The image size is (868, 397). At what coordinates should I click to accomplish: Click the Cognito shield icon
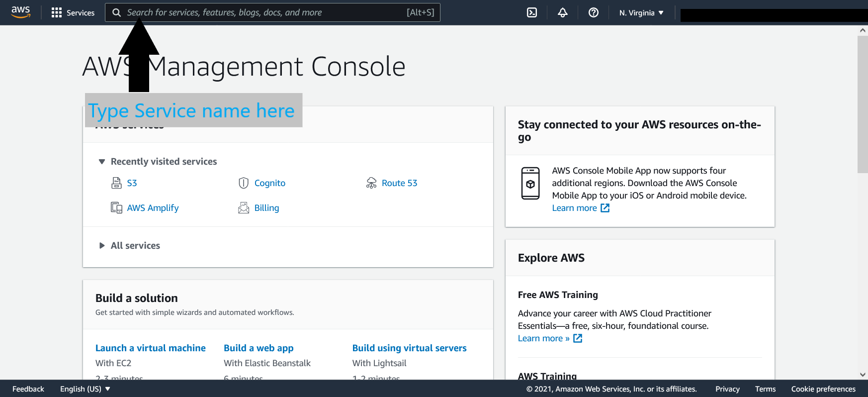coord(244,183)
